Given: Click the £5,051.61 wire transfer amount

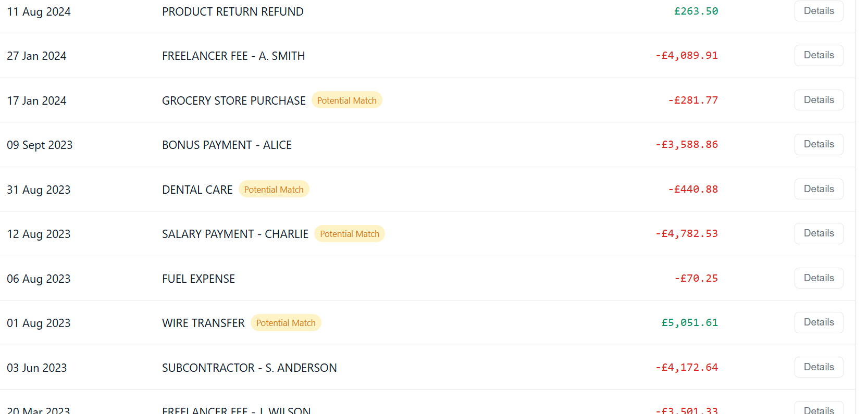Looking at the screenshot, I should [x=689, y=323].
